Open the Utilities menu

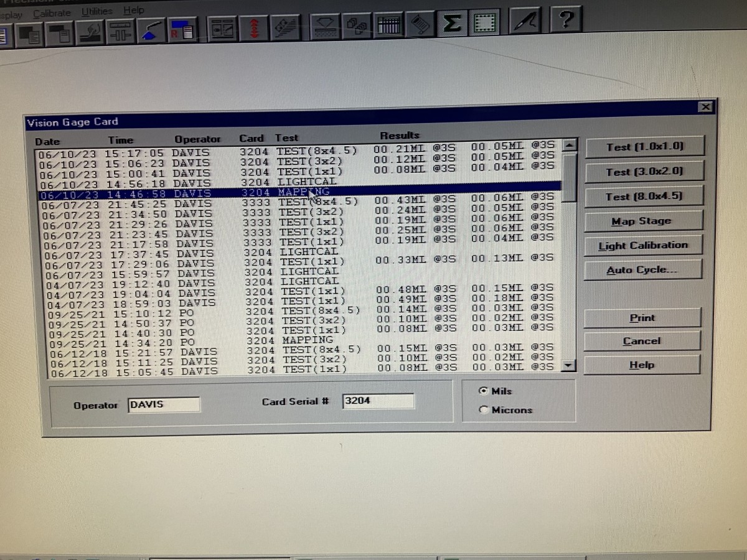click(96, 11)
